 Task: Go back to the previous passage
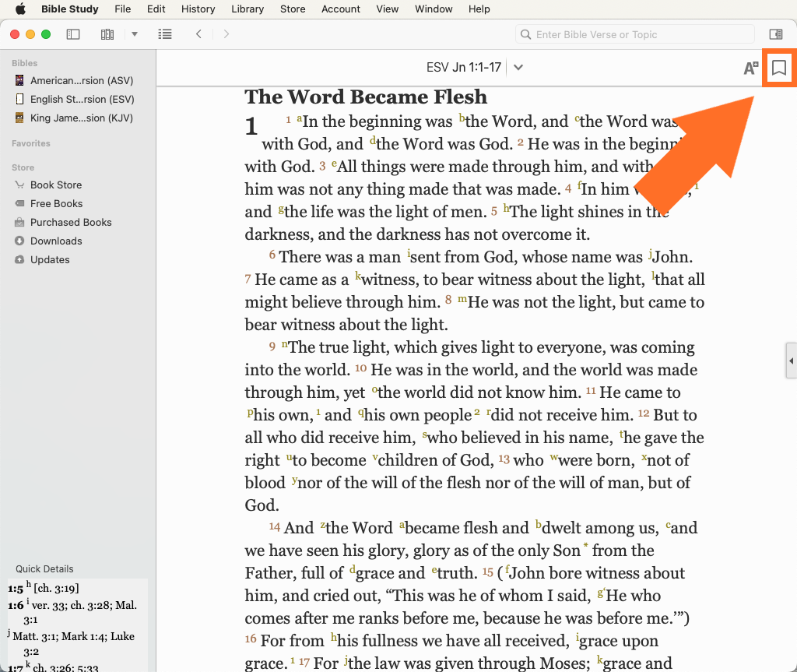pyautogui.click(x=199, y=34)
